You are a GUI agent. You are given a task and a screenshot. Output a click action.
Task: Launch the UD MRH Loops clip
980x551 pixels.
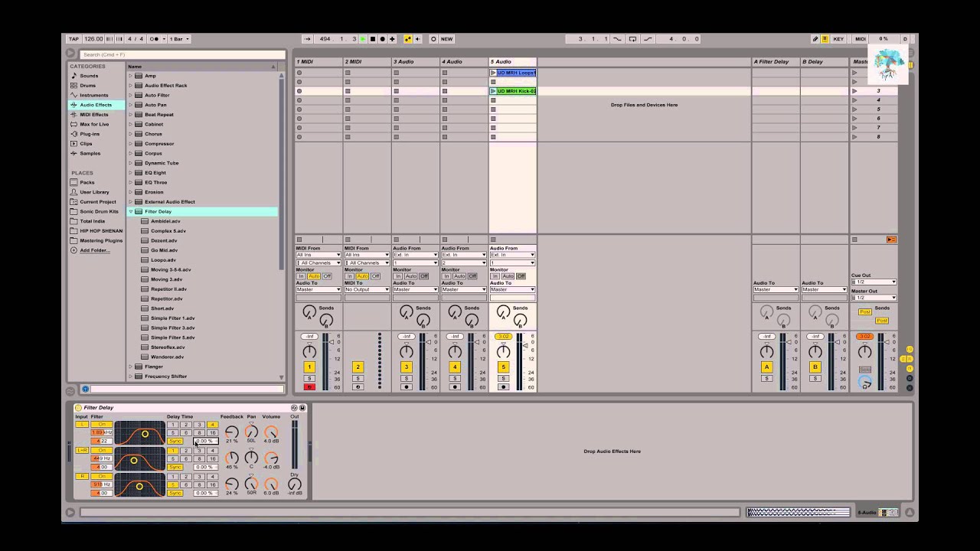[493, 73]
